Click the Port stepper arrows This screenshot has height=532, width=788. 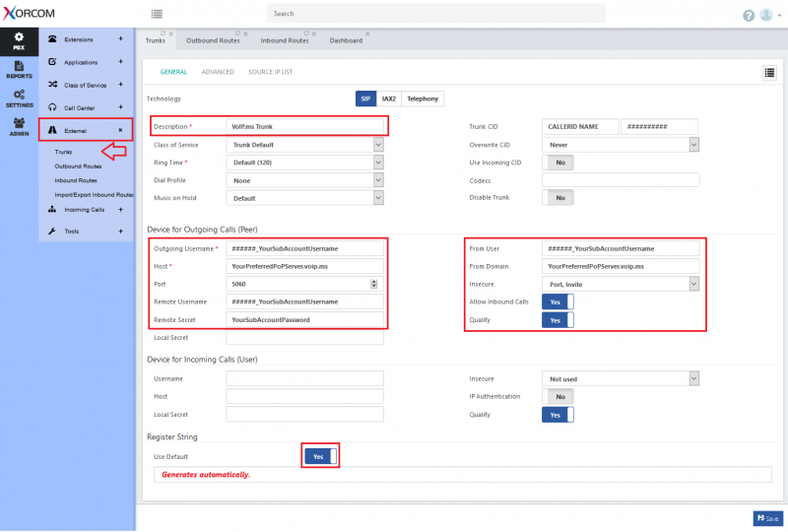[374, 284]
